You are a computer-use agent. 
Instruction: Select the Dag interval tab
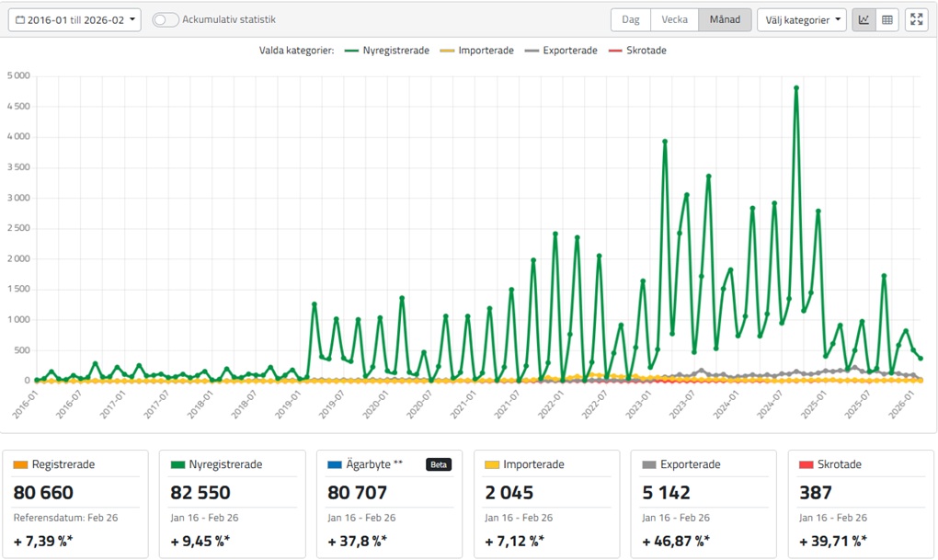tap(631, 19)
